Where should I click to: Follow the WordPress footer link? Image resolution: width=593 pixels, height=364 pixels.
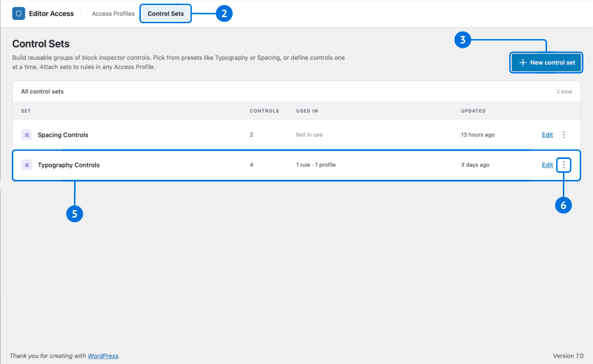[103, 356]
